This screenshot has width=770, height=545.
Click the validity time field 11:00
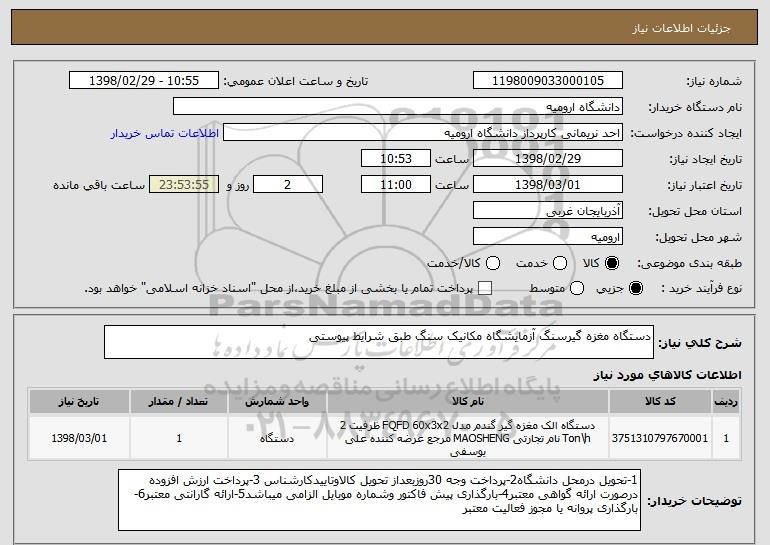(396, 185)
